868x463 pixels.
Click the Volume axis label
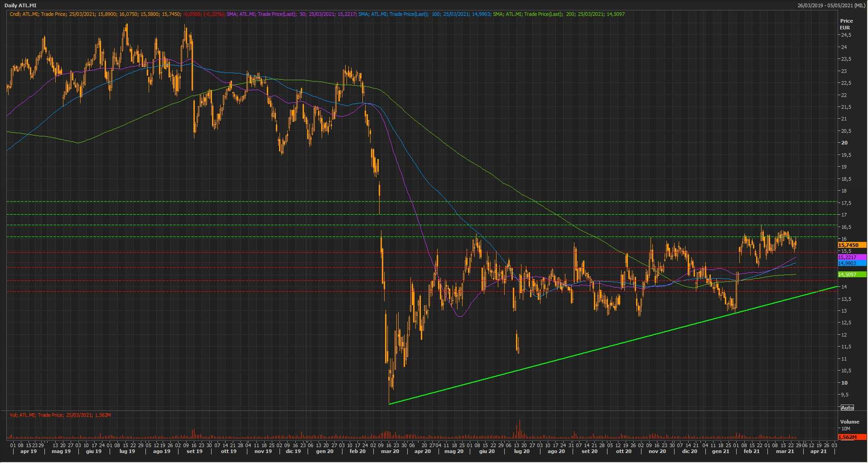849,422
